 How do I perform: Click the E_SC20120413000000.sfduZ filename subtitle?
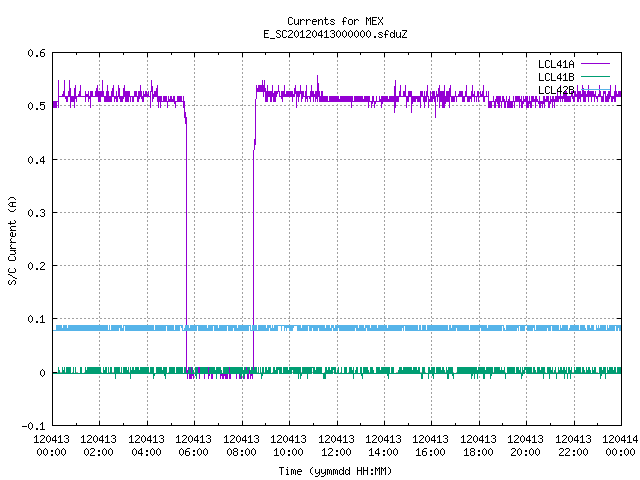[335, 34]
